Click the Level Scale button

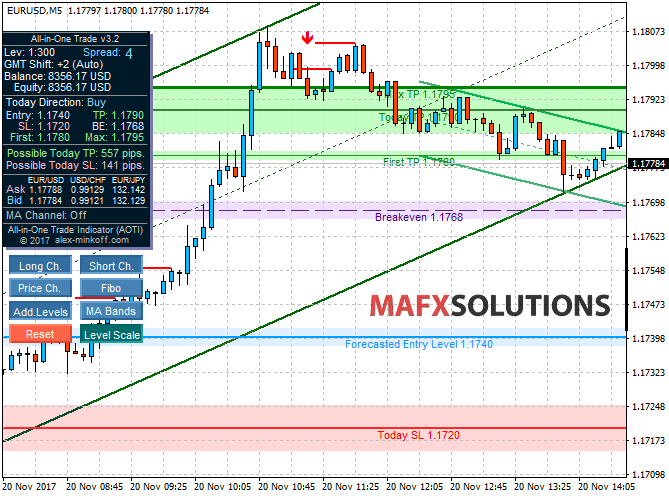[x=111, y=334]
